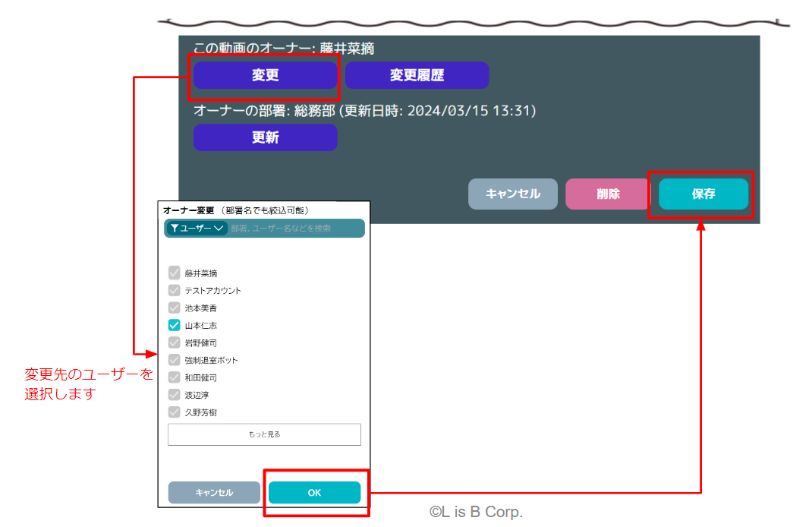The image size is (812, 527).
Task: Check the 強制退室ボット checkbox
Action: 174,360
